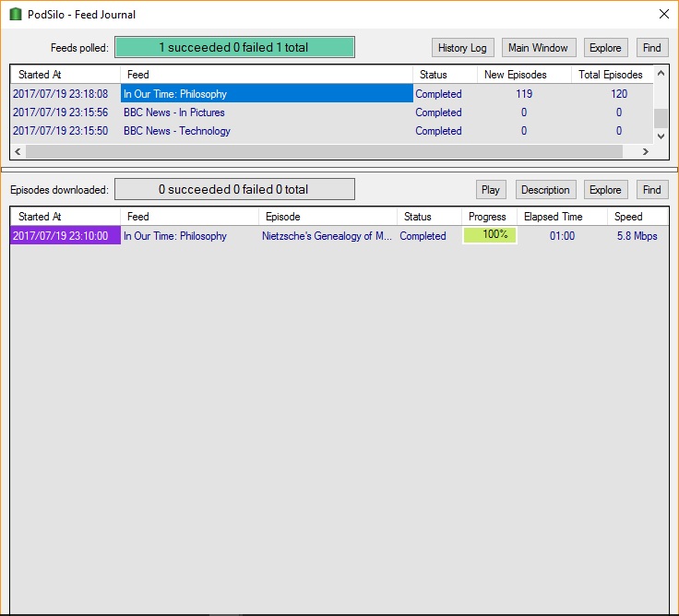Click feeds list vertical scrollbar thumb
The image size is (679, 616).
(x=661, y=118)
